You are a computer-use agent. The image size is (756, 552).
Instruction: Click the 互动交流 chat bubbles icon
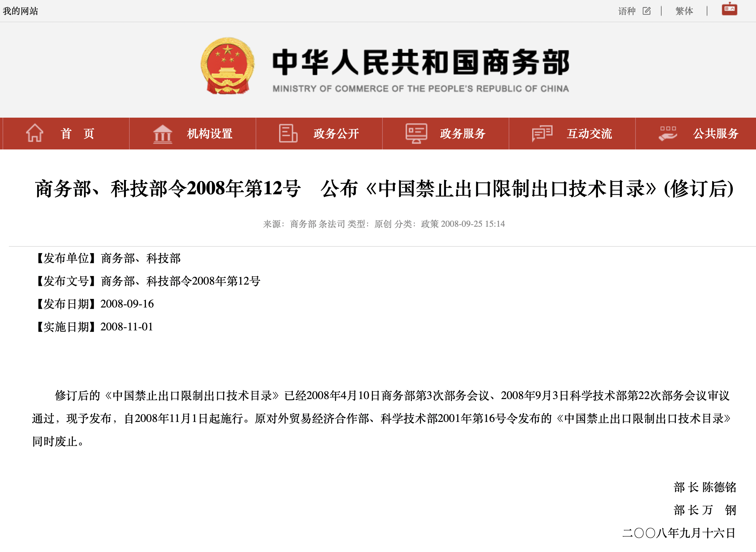pyautogui.click(x=542, y=133)
